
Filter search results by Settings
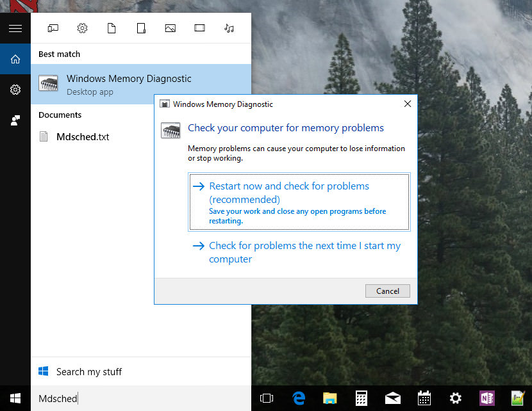click(82, 28)
